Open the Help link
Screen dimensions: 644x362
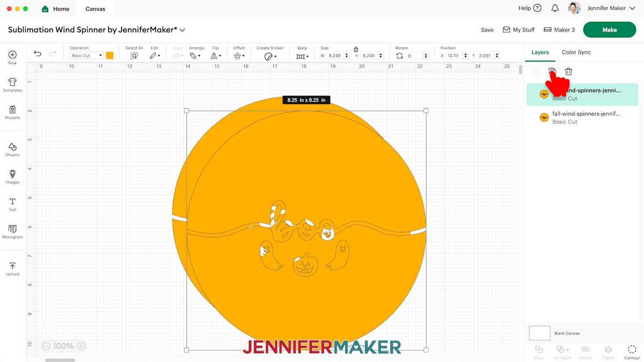pos(530,8)
